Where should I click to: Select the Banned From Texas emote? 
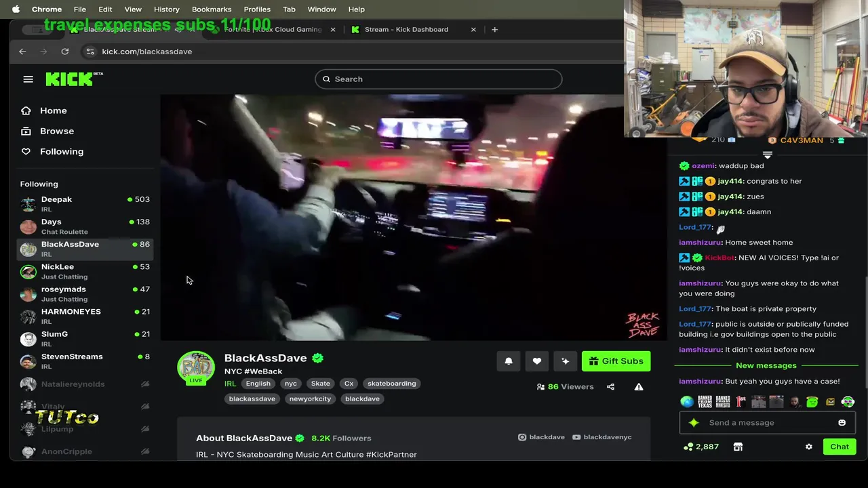click(705, 402)
